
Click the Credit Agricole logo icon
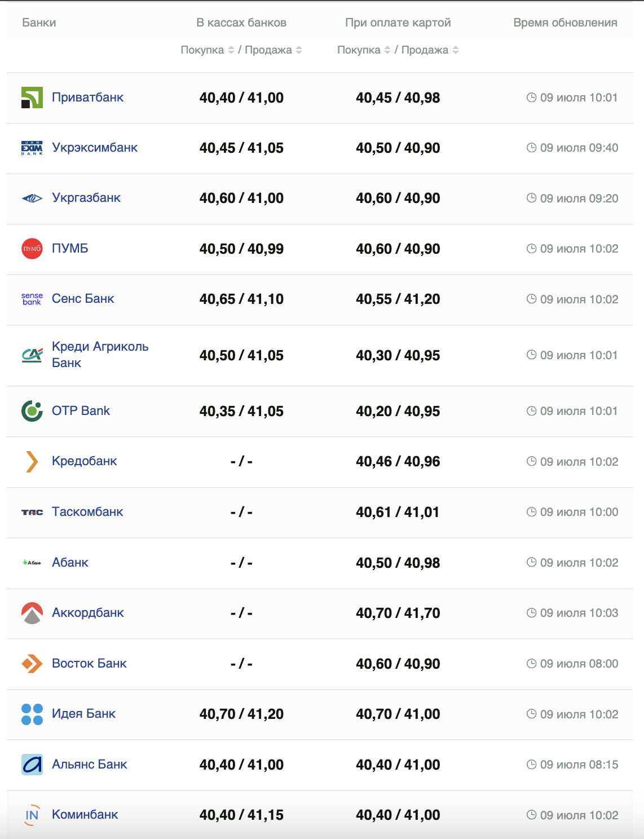pos(32,355)
